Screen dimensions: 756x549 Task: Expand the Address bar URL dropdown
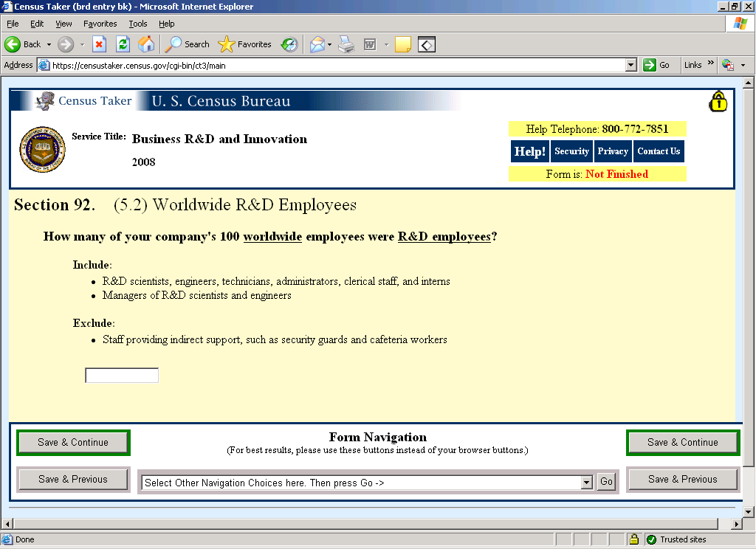pos(630,65)
